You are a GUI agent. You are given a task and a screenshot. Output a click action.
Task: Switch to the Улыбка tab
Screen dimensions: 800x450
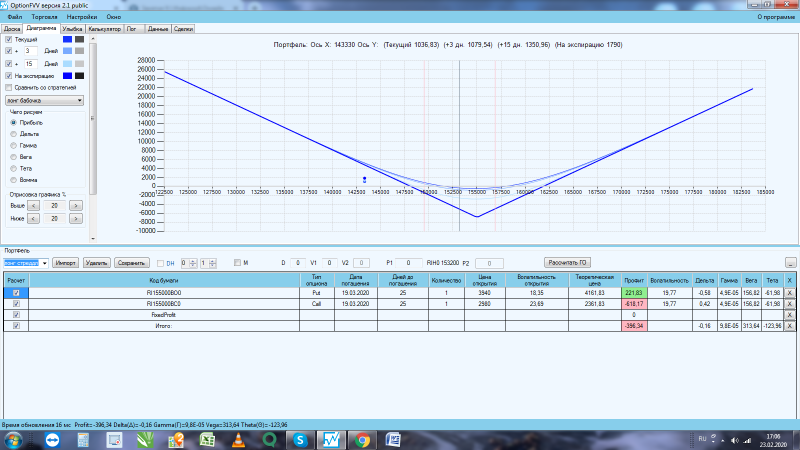click(72, 29)
